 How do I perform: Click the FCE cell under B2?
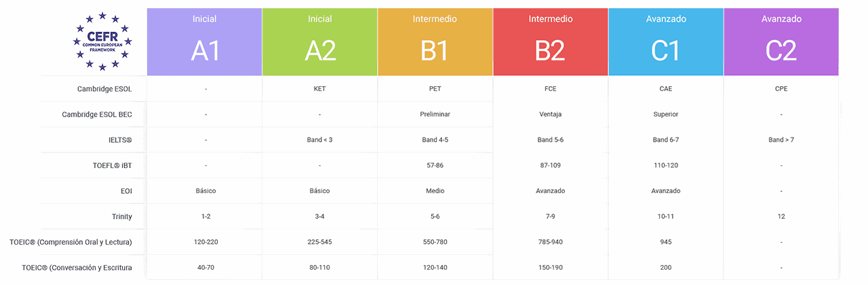tap(551, 89)
